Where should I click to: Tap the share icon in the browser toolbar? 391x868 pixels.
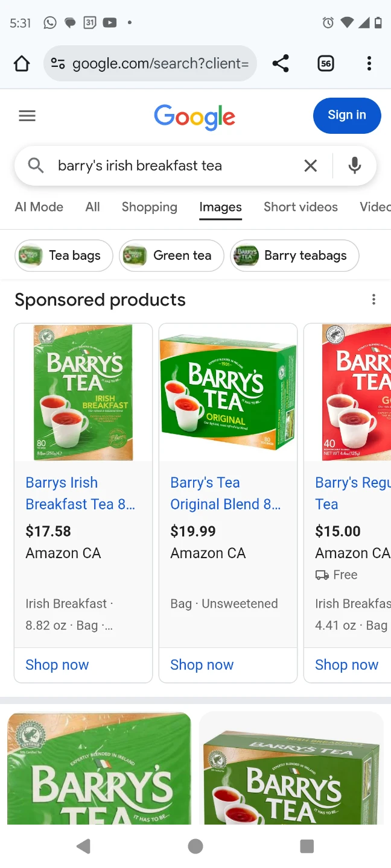point(280,63)
